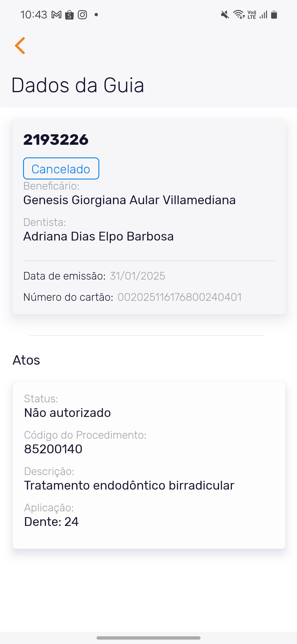Tap the Wi-Fi status icon

click(x=239, y=14)
